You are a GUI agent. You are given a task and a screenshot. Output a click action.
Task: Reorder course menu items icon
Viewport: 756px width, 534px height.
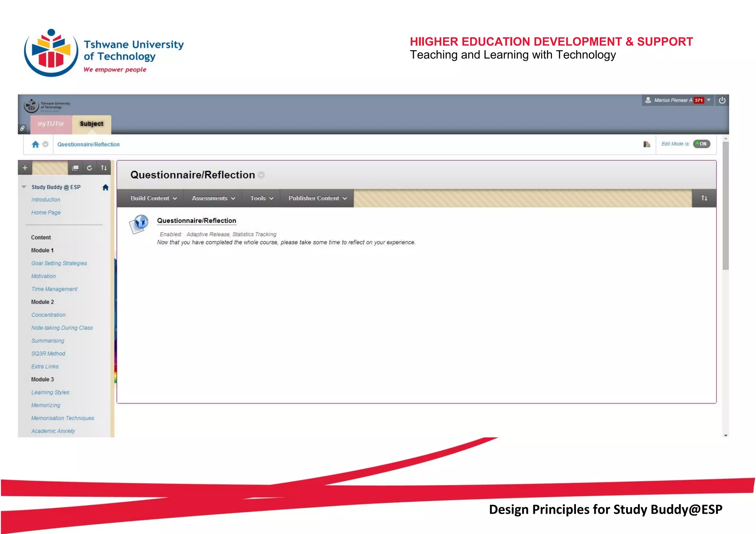point(104,168)
